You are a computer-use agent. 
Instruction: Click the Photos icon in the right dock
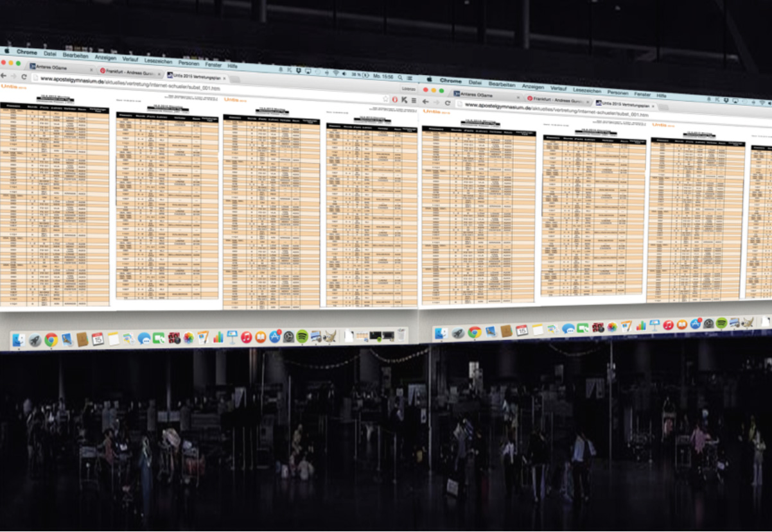coord(612,327)
